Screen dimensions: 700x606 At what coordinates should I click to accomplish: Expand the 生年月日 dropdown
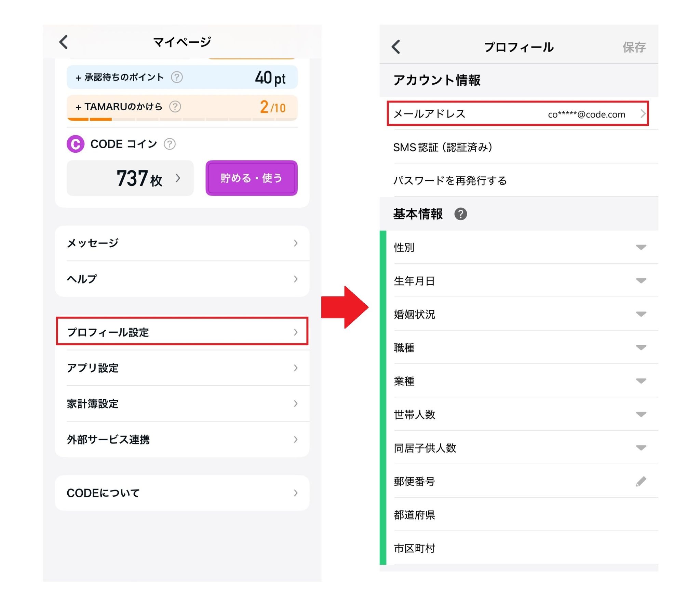tap(641, 280)
